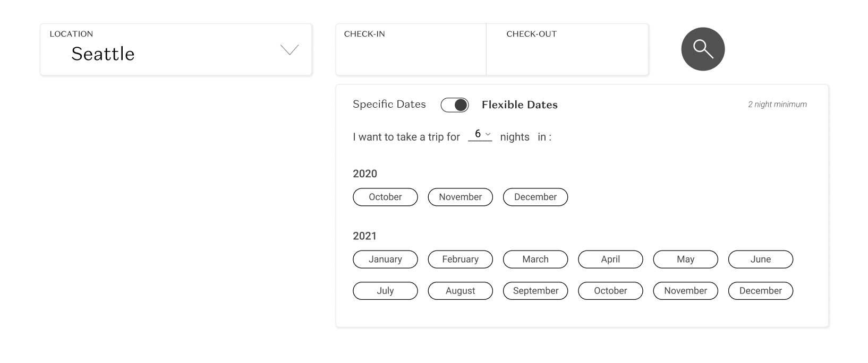Expand the Seattle location dropdown chevron
The height and width of the screenshot is (363, 868).
pos(290,50)
